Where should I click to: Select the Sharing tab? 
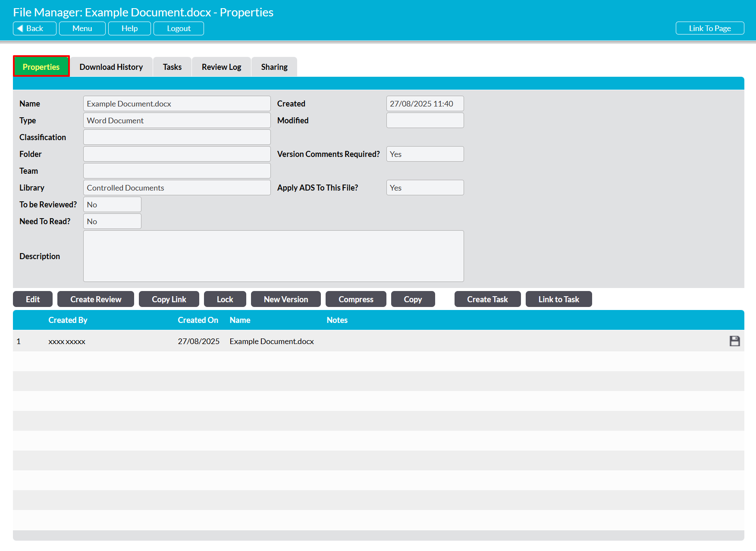click(274, 67)
